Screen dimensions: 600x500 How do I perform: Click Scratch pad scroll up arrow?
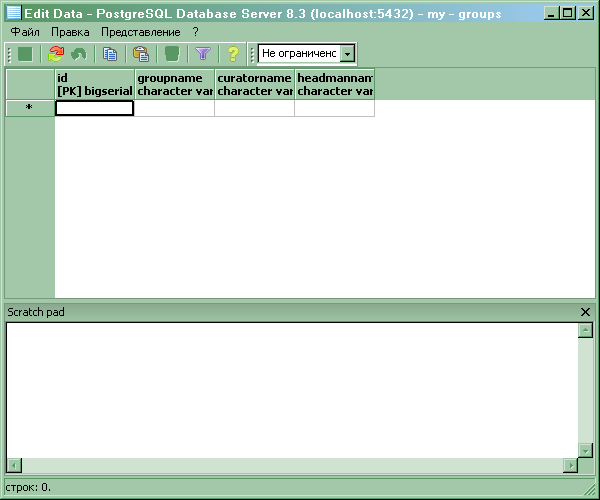pos(585,330)
